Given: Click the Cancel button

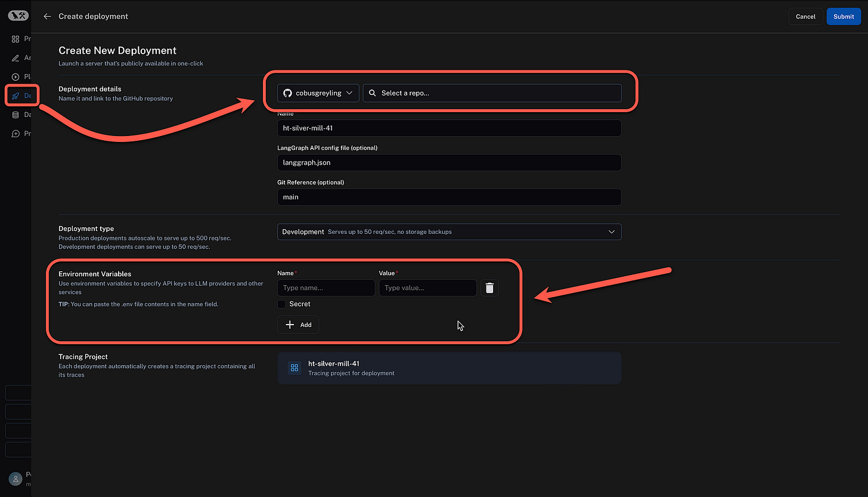Looking at the screenshot, I should coord(805,16).
